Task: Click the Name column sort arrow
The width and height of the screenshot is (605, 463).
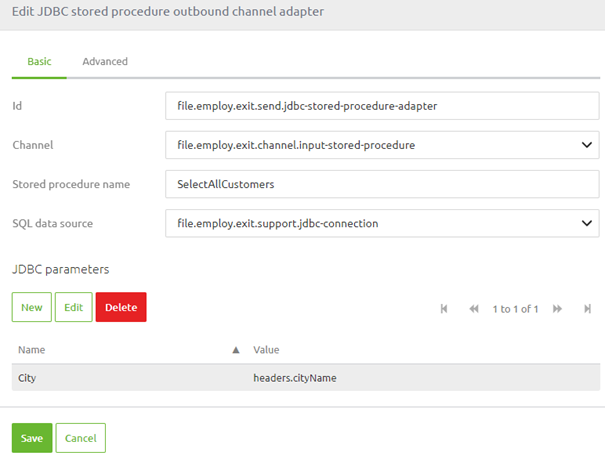Action: coord(236,350)
